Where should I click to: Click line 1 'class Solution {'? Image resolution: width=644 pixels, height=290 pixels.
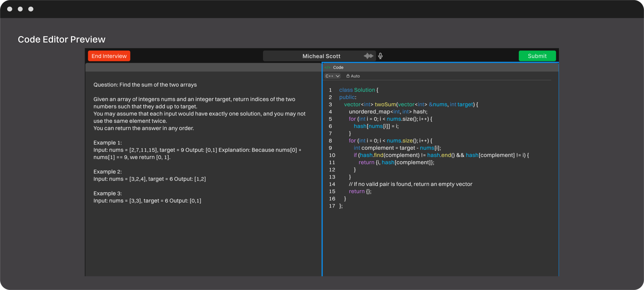pyautogui.click(x=359, y=90)
